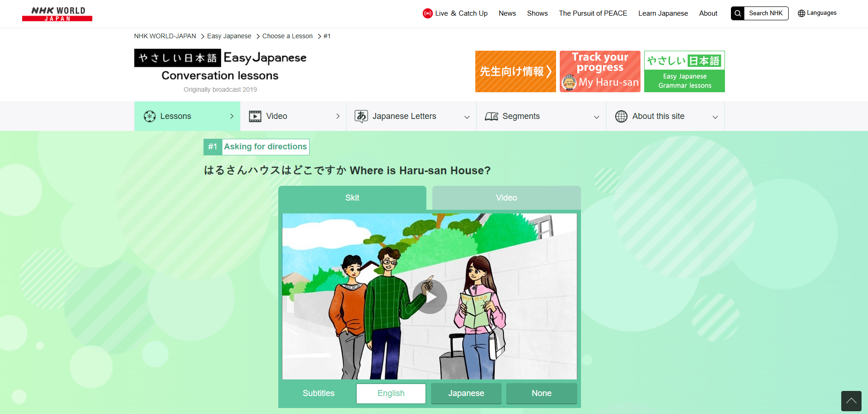Turn subtitles off with None

pos(542,393)
